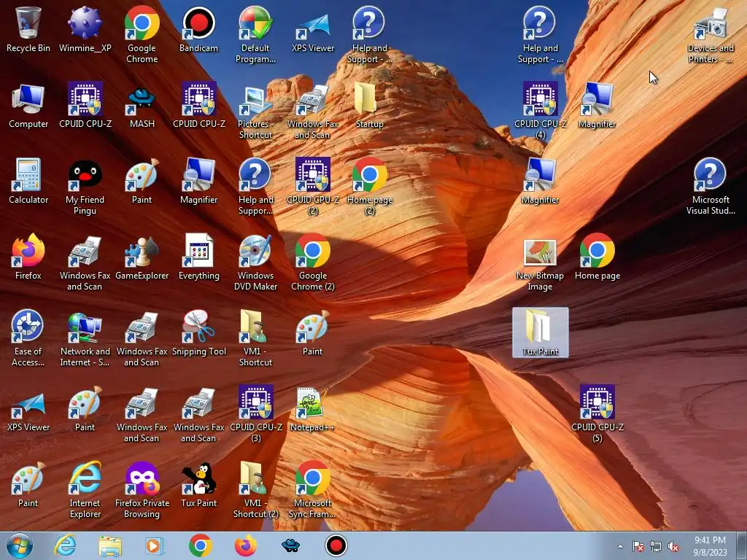Open Devices and Printers shortcut
Viewport: 747px width, 560px height.
[711, 35]
